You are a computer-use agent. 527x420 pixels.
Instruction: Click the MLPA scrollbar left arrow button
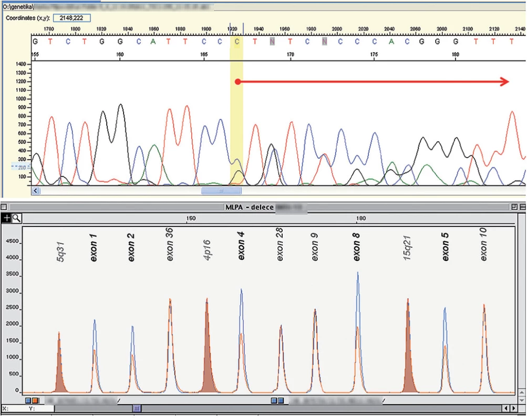(x=507, y=408)
